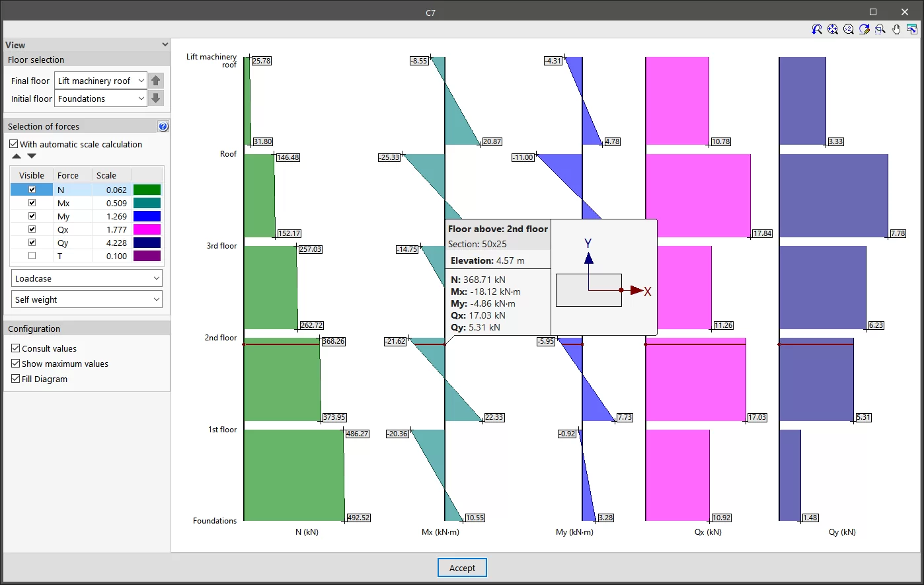Image resolution: width=924 pixels, height=585 pixels.
Task: Click the print/export view icon
Action: coord(912,29)
